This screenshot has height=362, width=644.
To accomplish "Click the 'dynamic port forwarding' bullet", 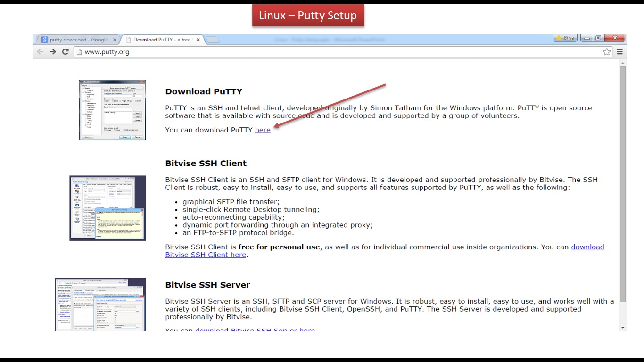I will [x=278, y=225].
